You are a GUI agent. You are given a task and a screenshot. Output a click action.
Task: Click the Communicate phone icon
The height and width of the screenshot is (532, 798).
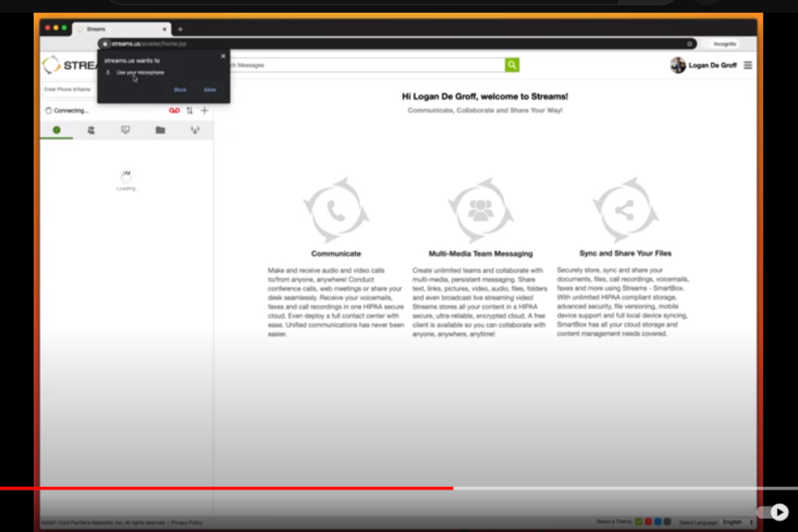tap(336, 210)
